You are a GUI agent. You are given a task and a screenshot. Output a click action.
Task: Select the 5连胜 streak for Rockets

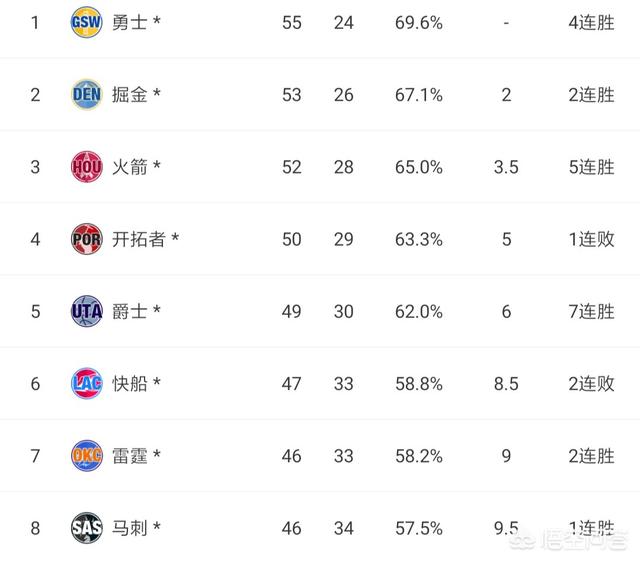pos(591,167)
